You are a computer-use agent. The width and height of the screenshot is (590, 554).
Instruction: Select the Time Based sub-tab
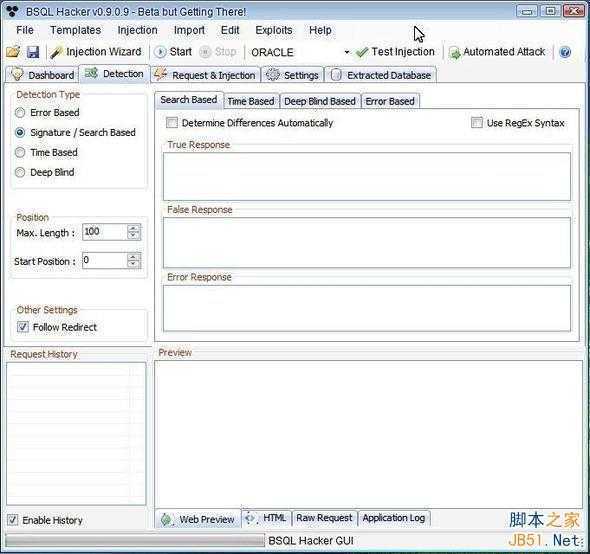pyautogui.click(x=251, y=101)
